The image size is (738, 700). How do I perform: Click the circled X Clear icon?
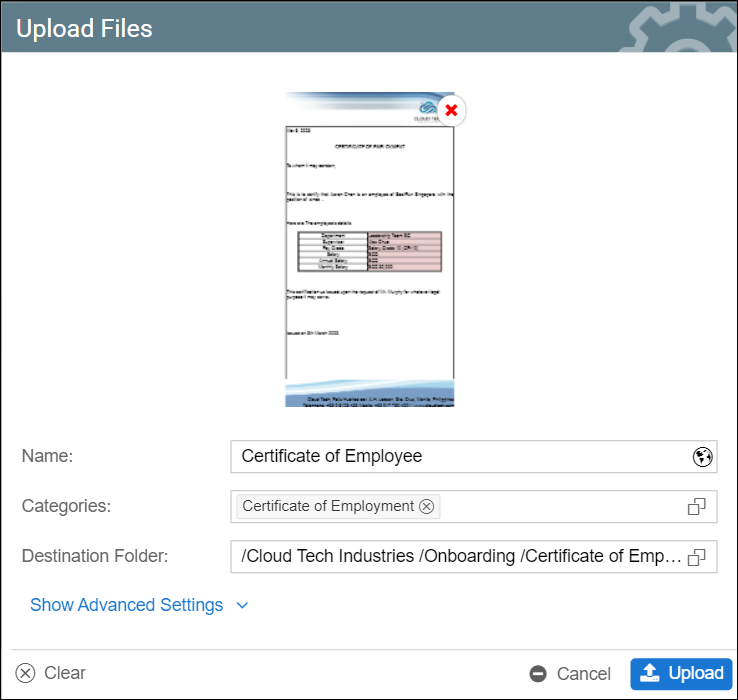(26, 673)
